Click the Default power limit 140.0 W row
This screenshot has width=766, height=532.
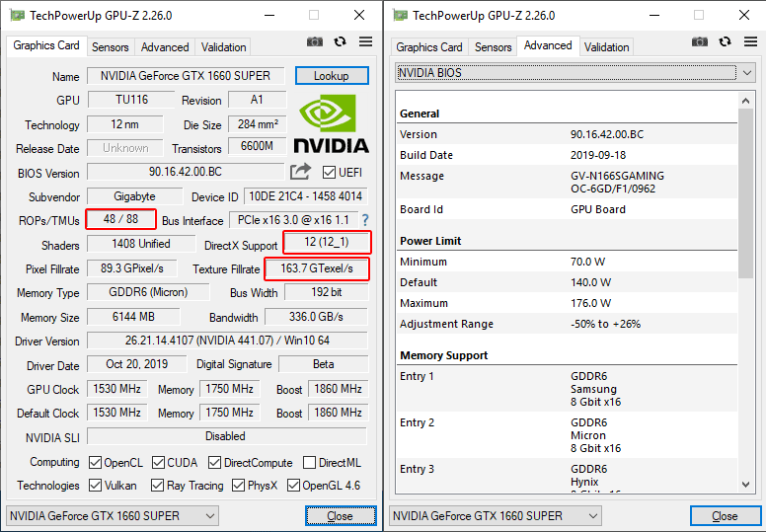click(x=567, y=283)
